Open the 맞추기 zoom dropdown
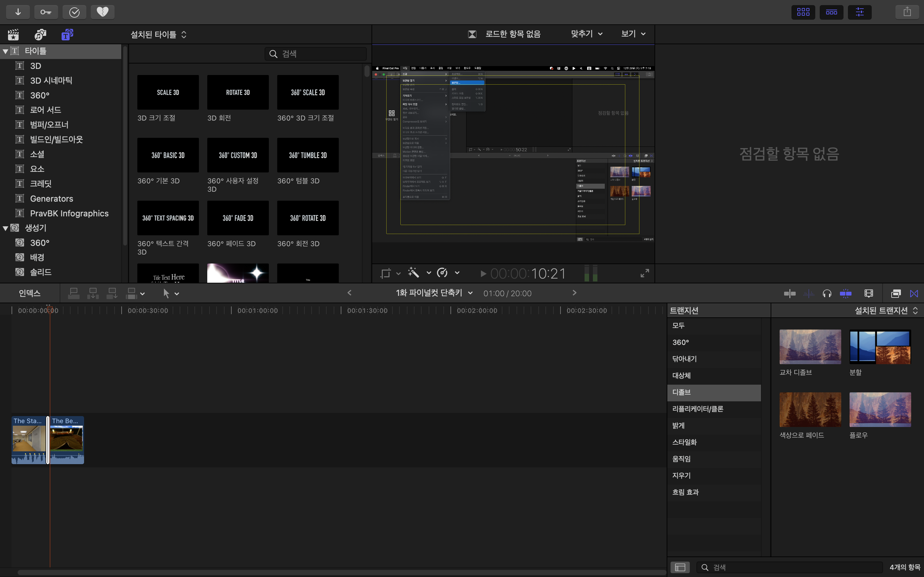 point(586,34)
